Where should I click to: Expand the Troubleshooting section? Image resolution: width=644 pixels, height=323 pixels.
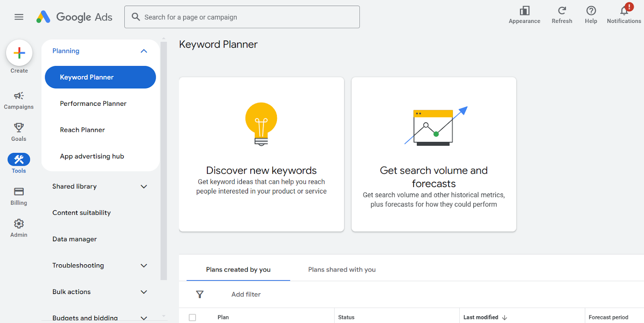point(144,265)
